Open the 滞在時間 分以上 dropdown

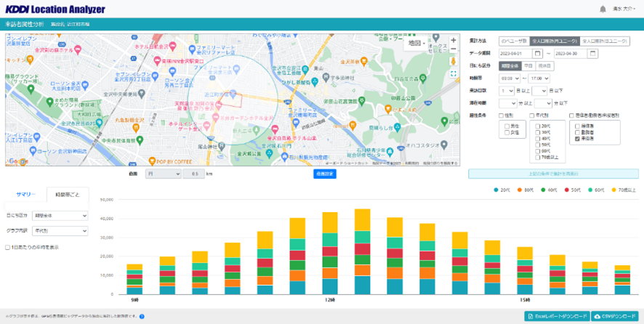click(507, 103)
